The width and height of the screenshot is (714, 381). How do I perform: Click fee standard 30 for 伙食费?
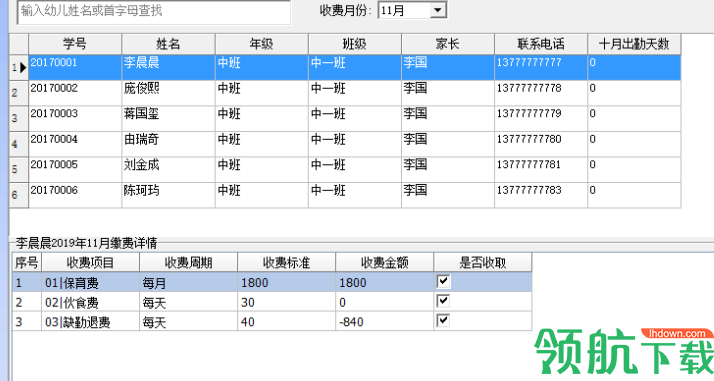(x=286, y=302)
